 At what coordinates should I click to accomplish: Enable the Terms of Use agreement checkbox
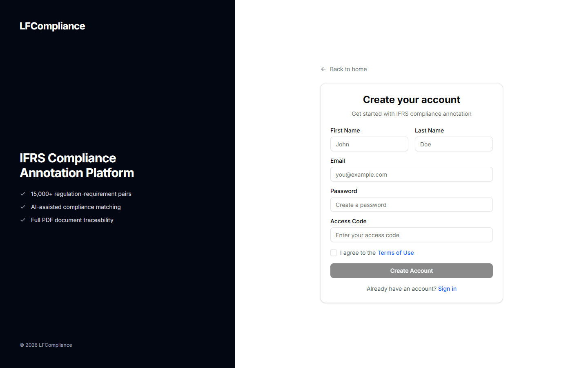point(334,253)
